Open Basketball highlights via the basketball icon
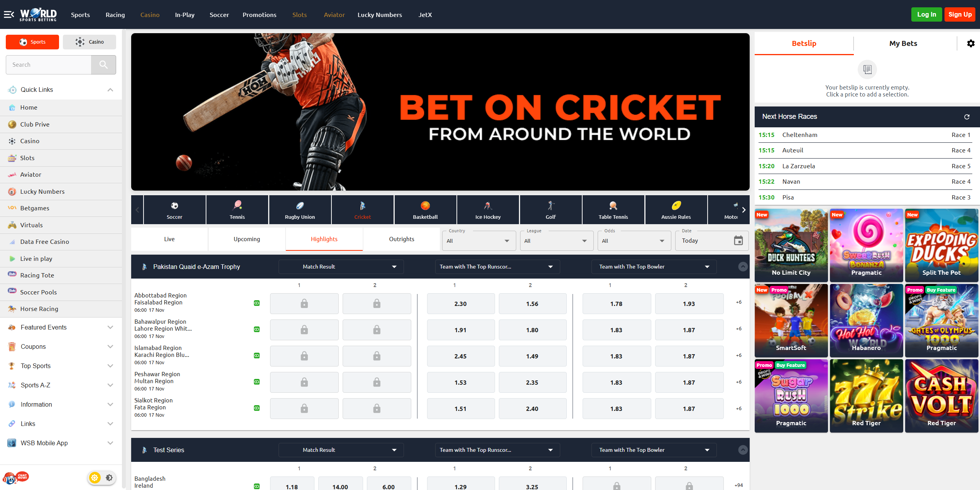The height and width of the screenshot is (490, 980). point(425,206)
